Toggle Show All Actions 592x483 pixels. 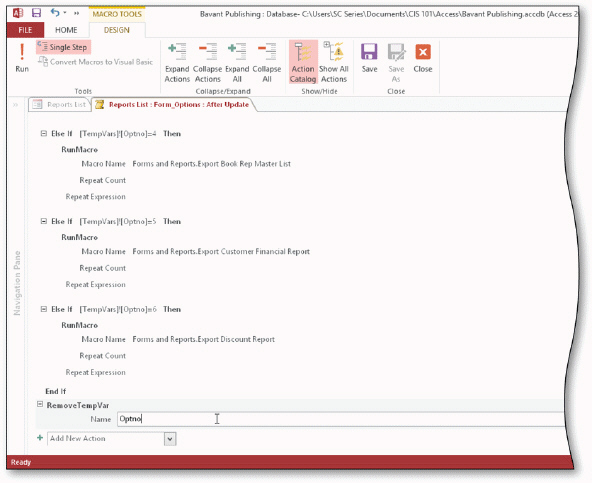[x=334, y=63]
